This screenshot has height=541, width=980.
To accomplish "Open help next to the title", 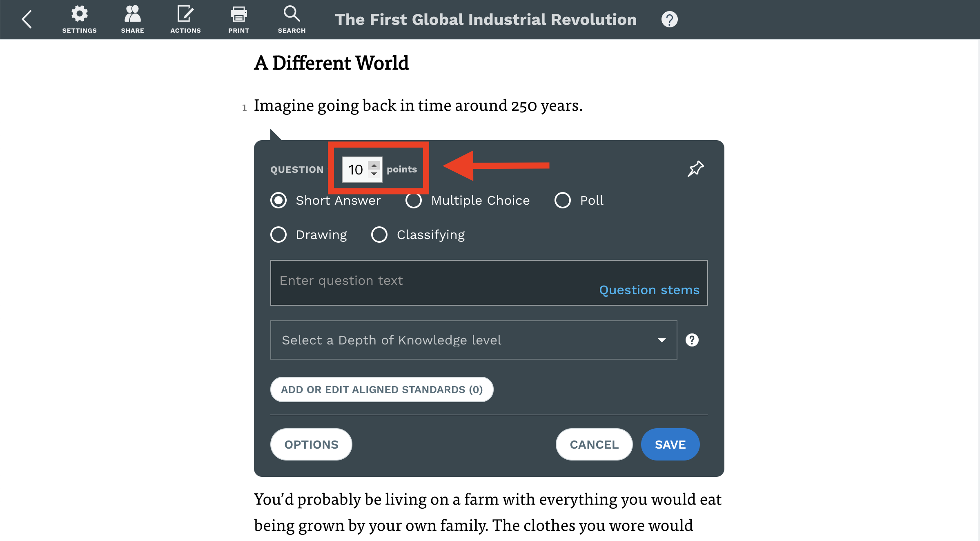I will [669, 19].
